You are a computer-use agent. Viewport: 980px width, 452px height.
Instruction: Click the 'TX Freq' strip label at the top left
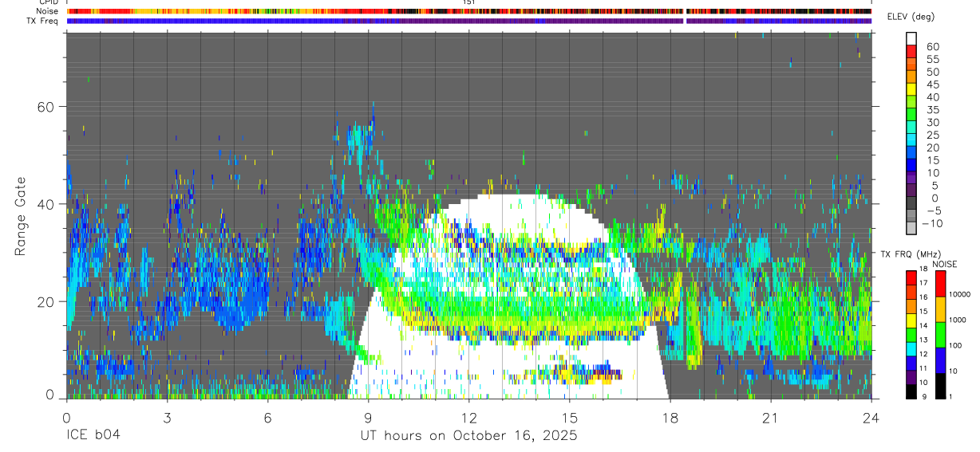pos(44,21)
